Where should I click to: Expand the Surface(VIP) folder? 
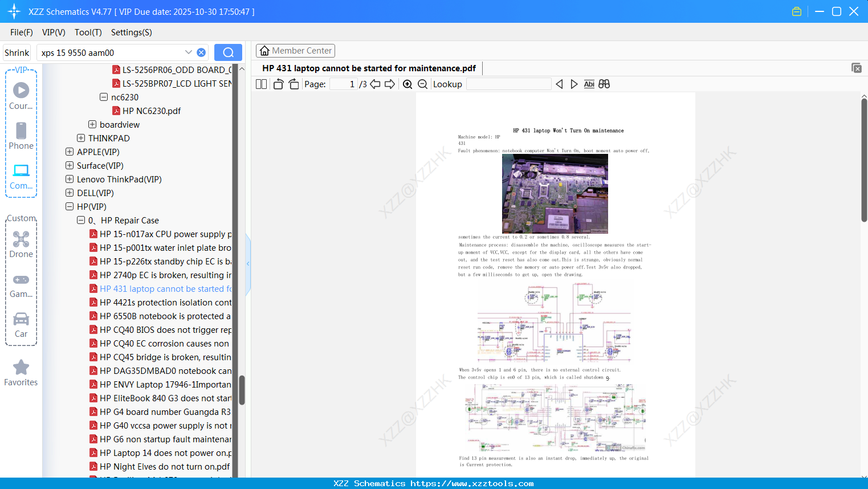coord(70,165)
